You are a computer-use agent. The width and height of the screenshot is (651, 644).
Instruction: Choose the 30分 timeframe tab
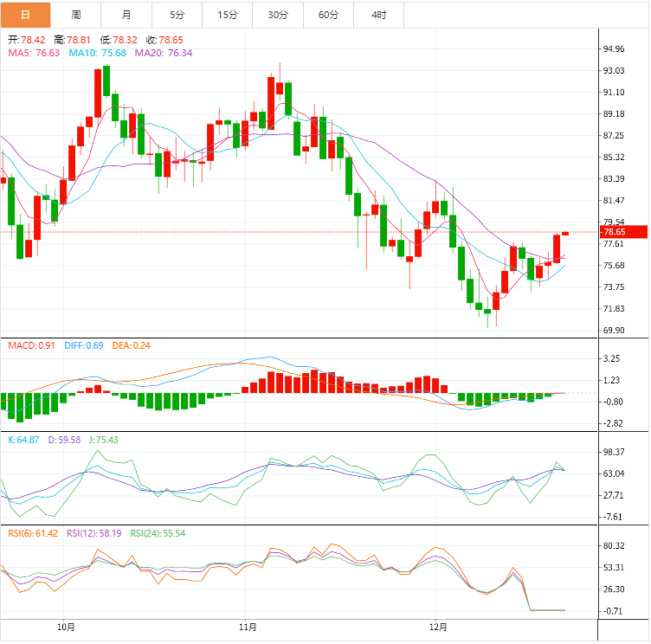[x=279, y=15]
